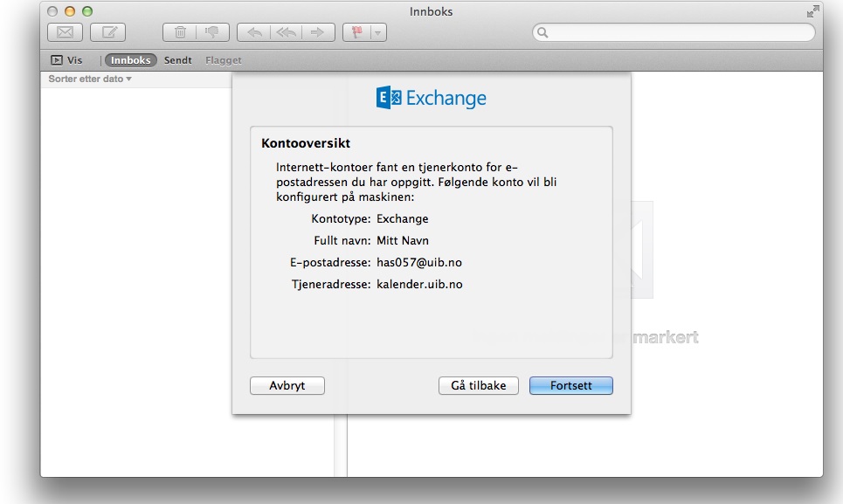
Task: Enter full screen with the corner arrows icon
Action: [813, 11]
